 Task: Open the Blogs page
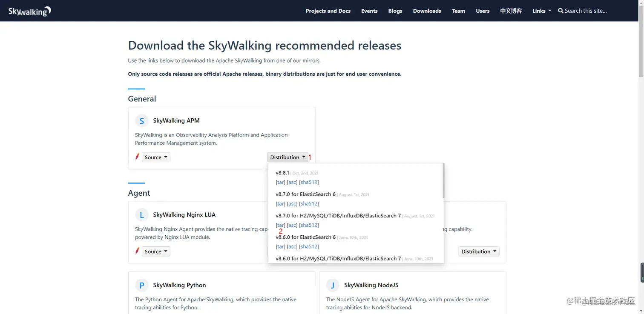(x=395, y=11)
